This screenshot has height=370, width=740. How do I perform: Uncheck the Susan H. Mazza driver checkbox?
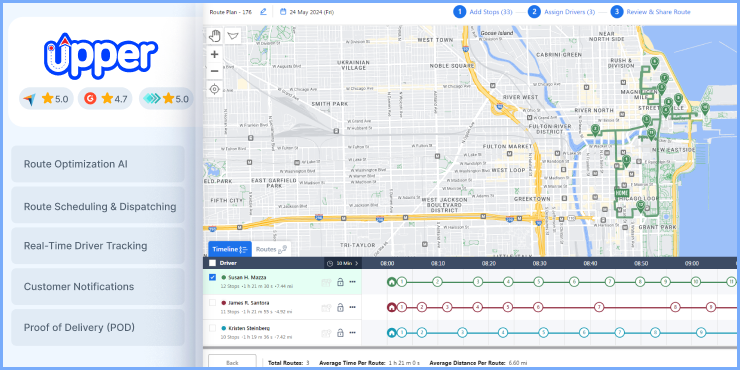tap(212, 278)
